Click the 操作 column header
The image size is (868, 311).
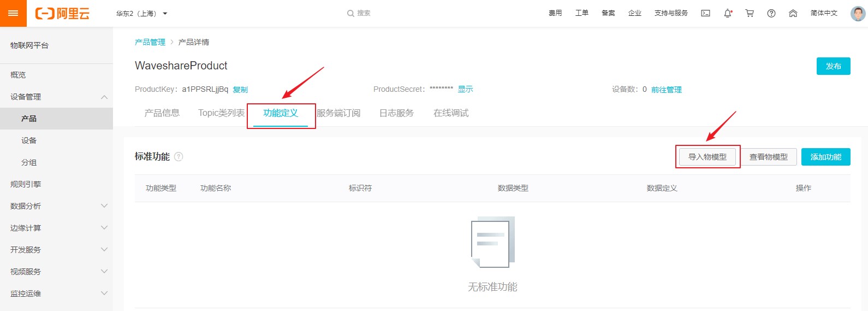click(804, 188)
